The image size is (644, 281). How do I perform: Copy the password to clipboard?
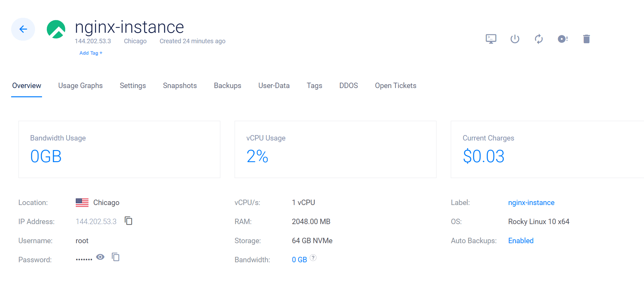point(116,257)
